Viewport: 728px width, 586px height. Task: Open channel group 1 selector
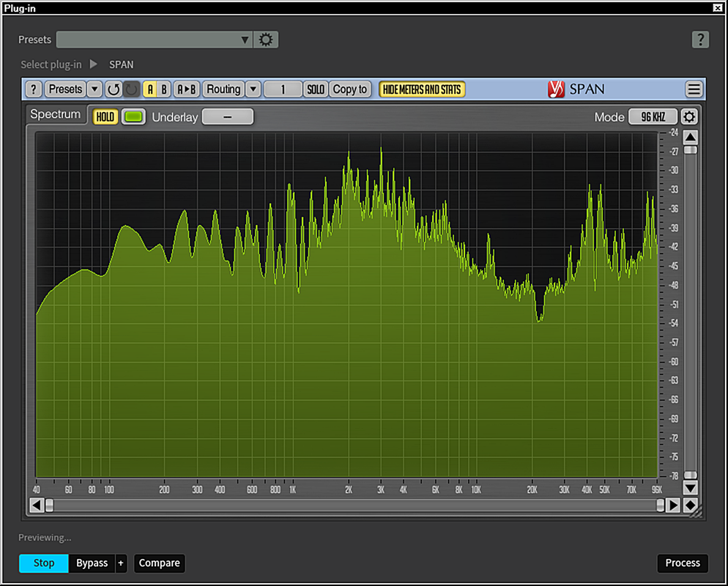[x=283, y=89]
